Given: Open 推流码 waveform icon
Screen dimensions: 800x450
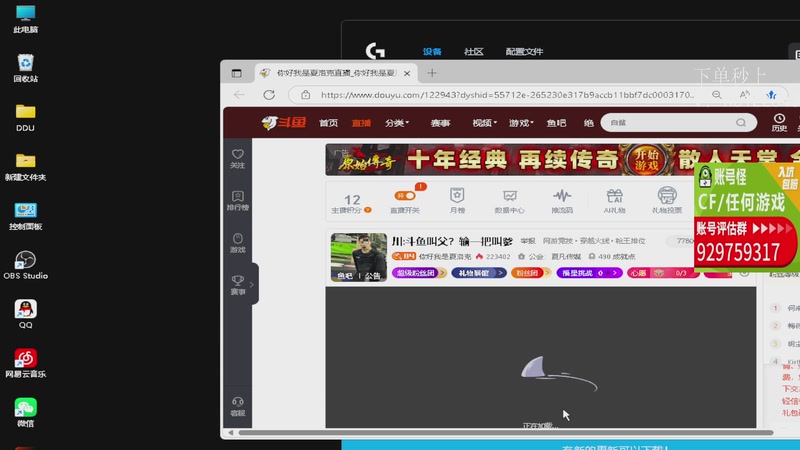Looking at the screenshot, I should (562, 201).
